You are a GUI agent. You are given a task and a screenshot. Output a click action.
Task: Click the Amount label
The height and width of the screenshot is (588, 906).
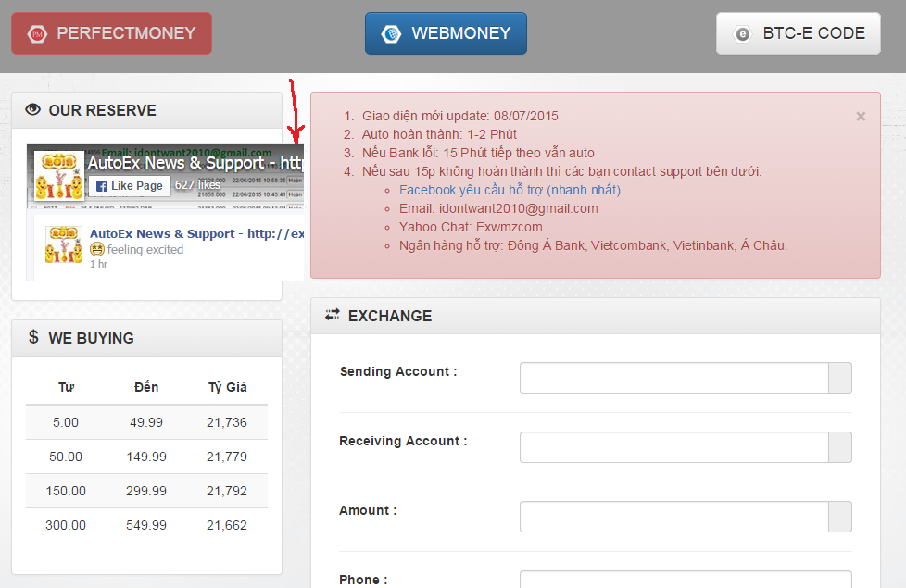point(368,510)
